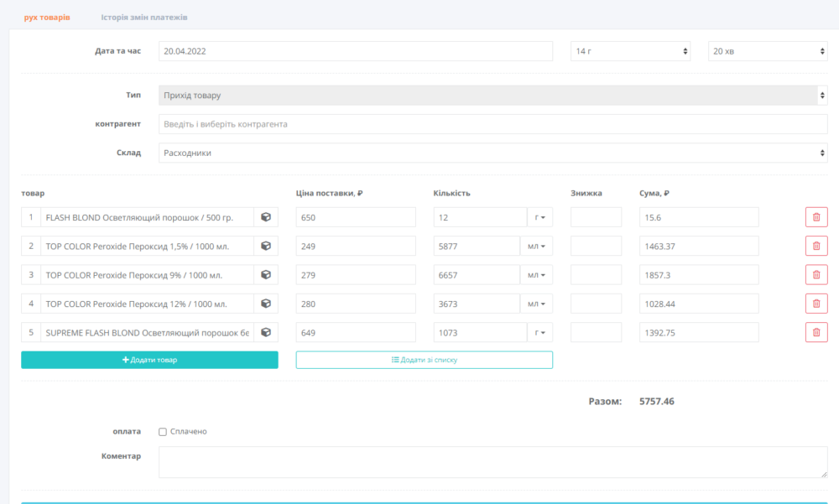
Task: Click box icon for Peroxide 9% row
Action: (x=266, y=275)
